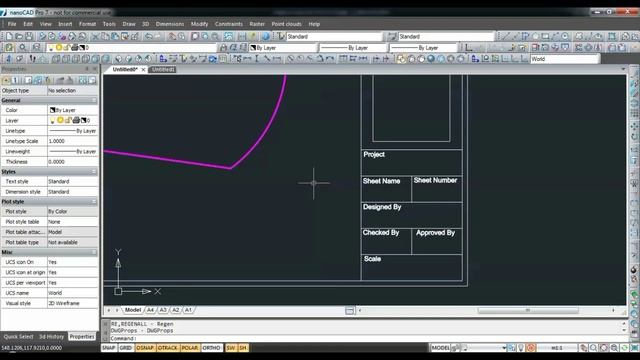
Task: Toggle SW lineweight display button
Action: 231,348
